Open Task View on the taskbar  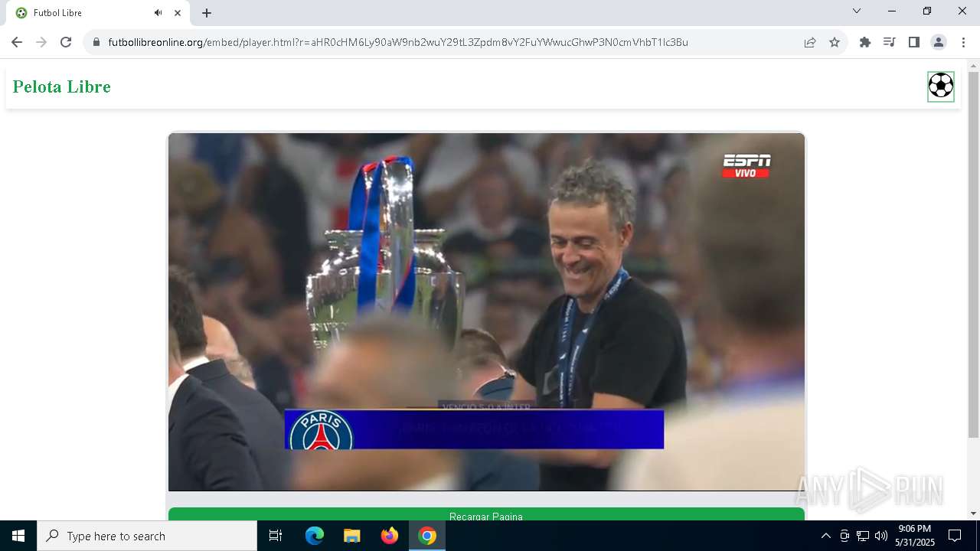(x=276, y=536)
